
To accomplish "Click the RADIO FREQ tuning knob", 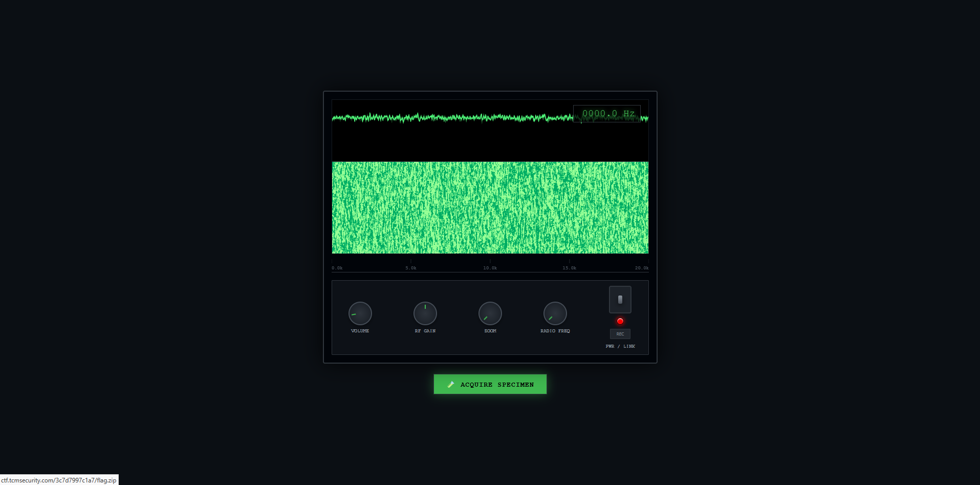I will (555, 313).
